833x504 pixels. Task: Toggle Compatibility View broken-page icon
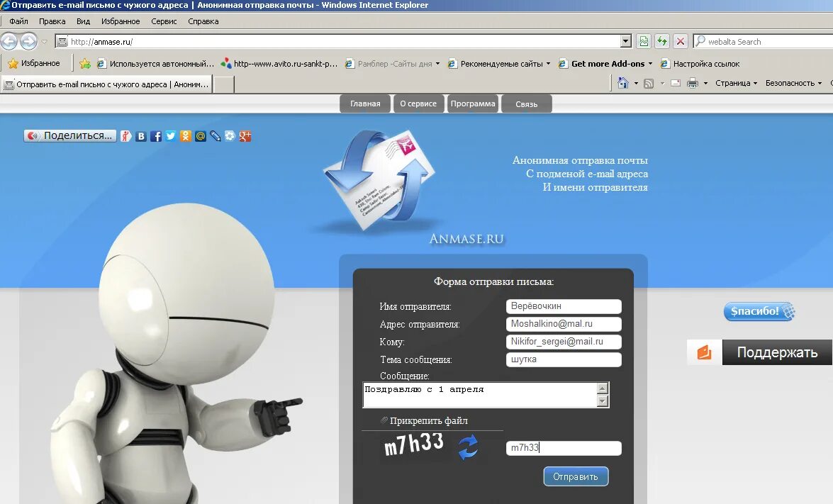coord(644,41)
